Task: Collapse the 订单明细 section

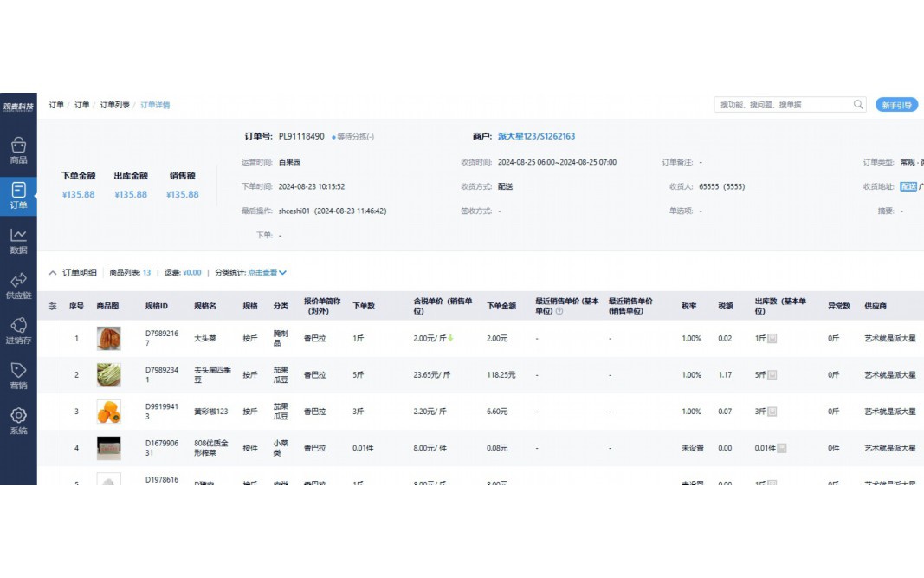Action: coord(53,273)
